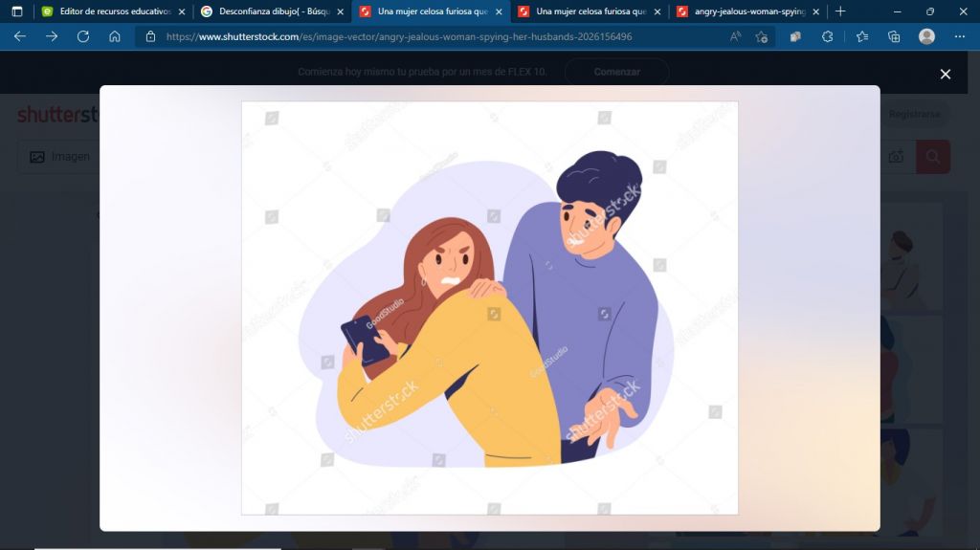Go back to previous page

point(20,37)
